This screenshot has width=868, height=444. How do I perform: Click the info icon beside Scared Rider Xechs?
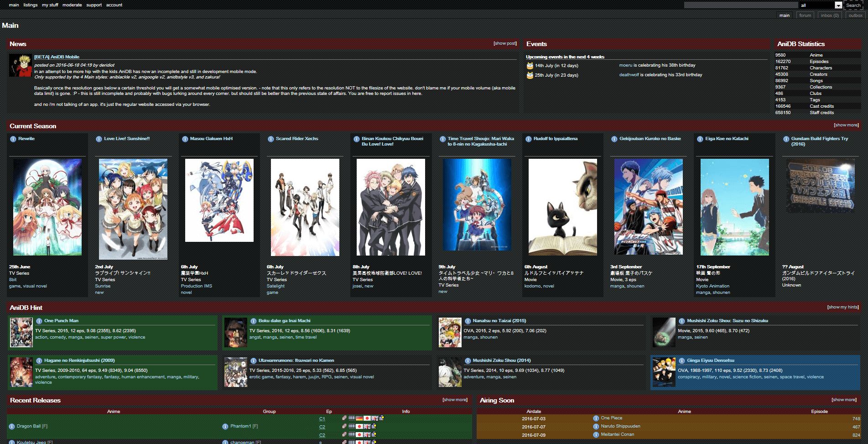coord(270,139)
